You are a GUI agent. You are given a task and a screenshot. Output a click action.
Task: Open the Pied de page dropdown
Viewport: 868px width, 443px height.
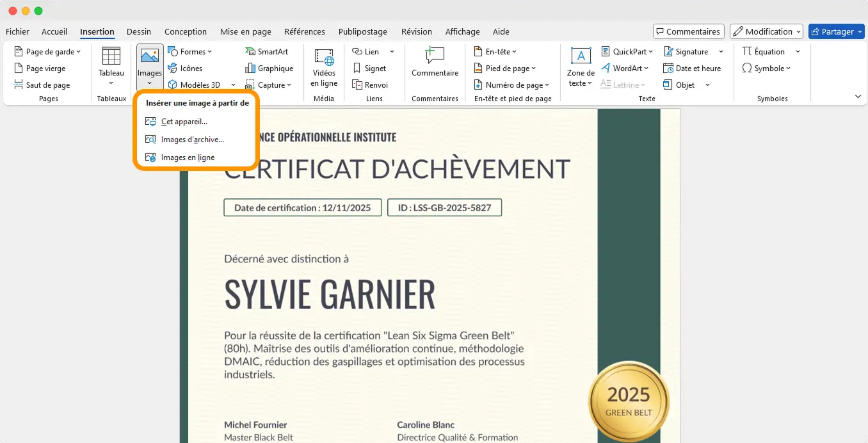pos(505,68)
